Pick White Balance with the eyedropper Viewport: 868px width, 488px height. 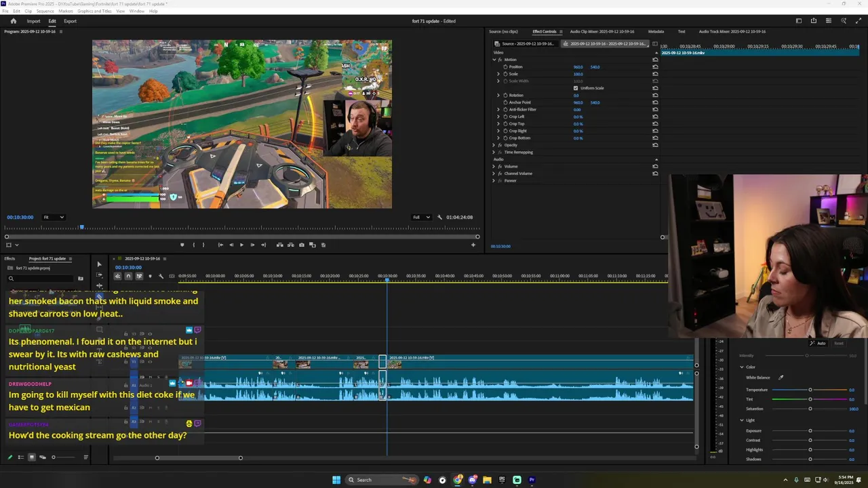pyautogui.click(x=781, y=378)
